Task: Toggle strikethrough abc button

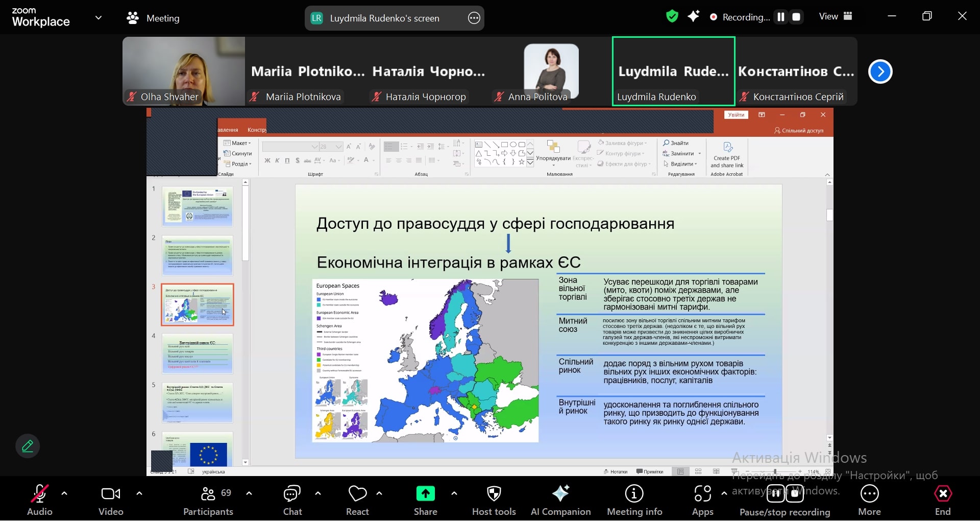Action: coord(307,160)
